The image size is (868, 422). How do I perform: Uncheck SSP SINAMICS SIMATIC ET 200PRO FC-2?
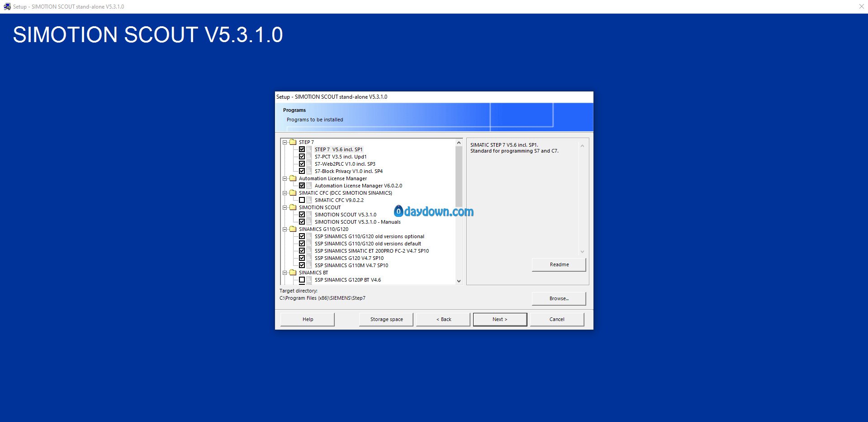(302, 251)
